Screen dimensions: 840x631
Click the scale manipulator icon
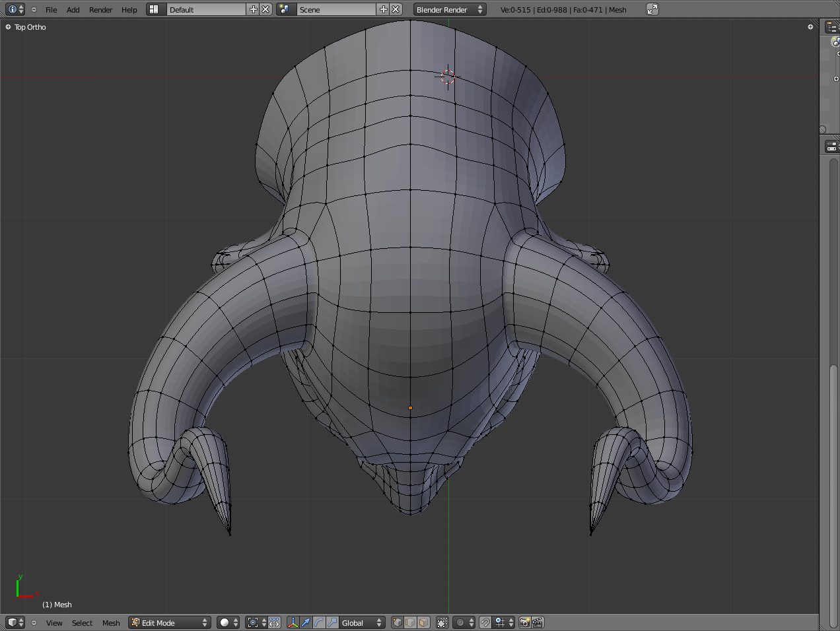pyautogui.click(x=332, y=622)
